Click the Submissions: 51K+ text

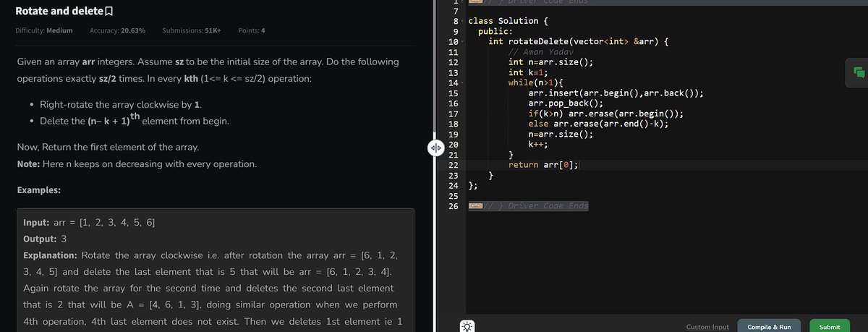[x=192, y=30]
